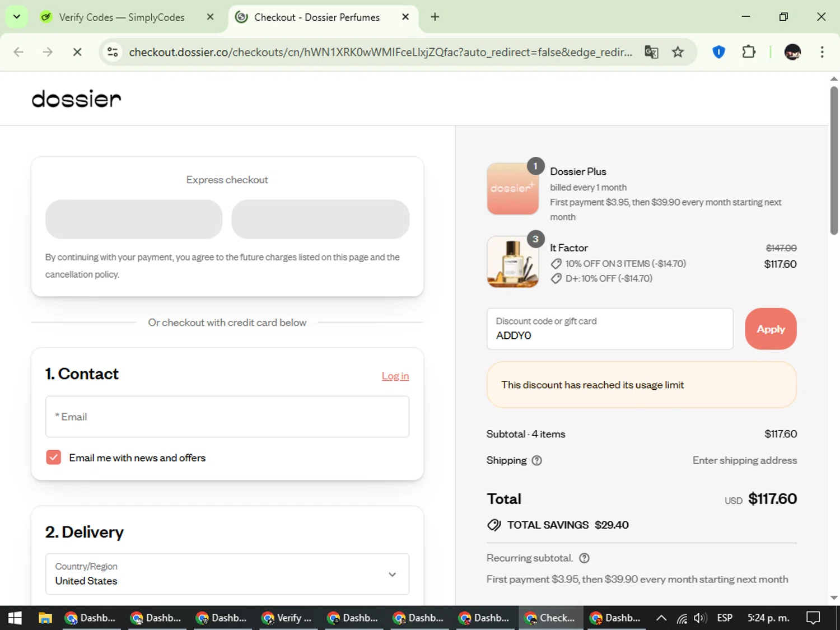The height and width of the screenshot is (630, 840).
Task: Click the It Factor perfume thumbnail
Action: pyautogui.click(x=513, y=262)
